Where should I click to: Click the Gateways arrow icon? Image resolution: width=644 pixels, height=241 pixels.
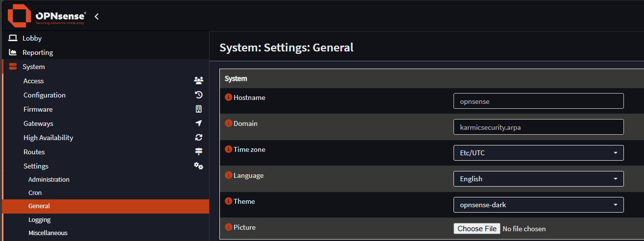click(x=198, y=123)
